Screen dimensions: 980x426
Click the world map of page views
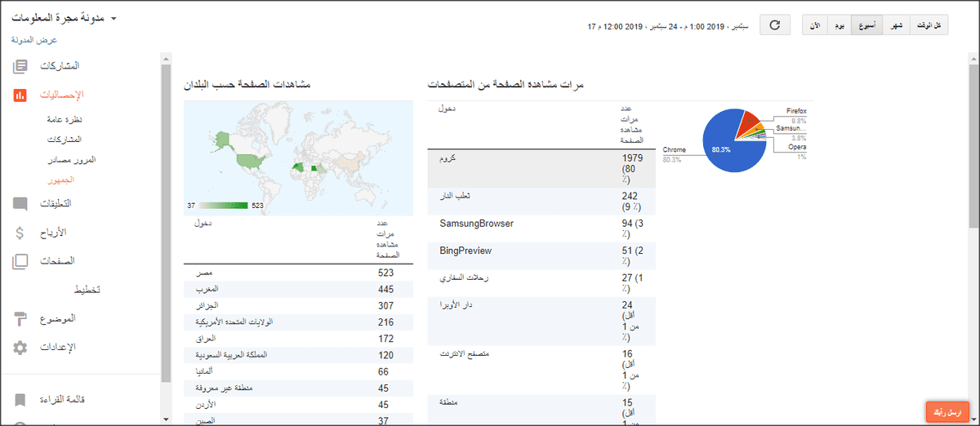tap(298, 158)
